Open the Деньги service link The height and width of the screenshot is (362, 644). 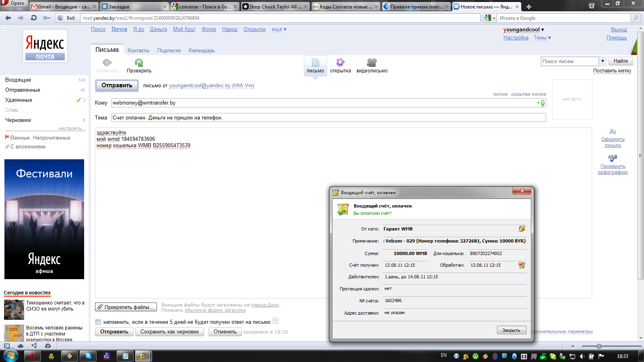[159, 29]
